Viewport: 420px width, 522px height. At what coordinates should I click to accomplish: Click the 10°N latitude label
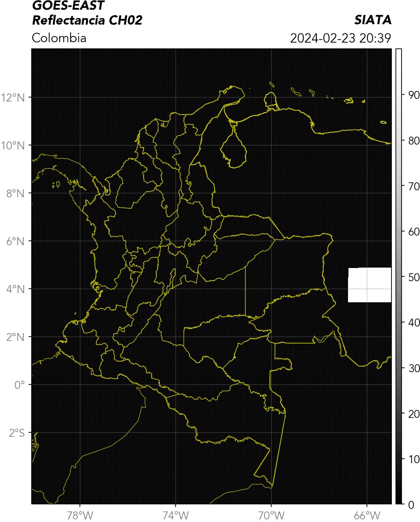tap(13, 145)
